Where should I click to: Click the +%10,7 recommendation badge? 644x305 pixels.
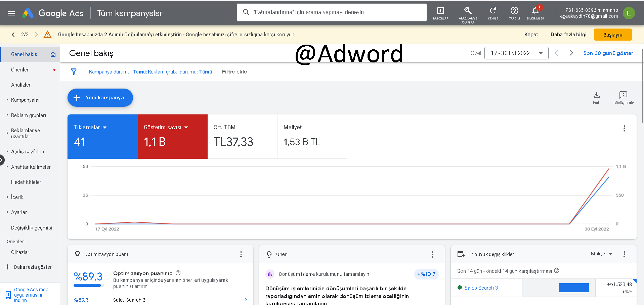pos(426,274)
